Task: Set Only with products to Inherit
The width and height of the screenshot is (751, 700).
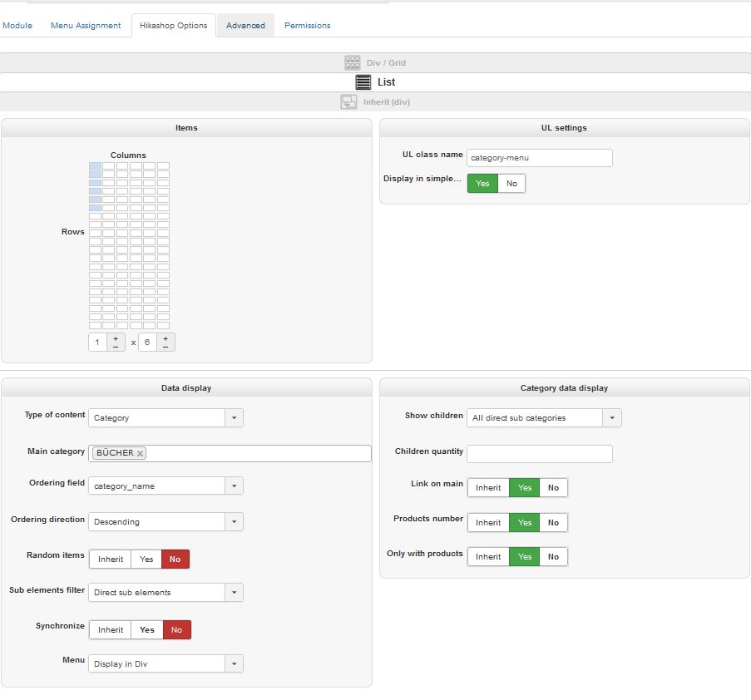Action: (488, 556)
